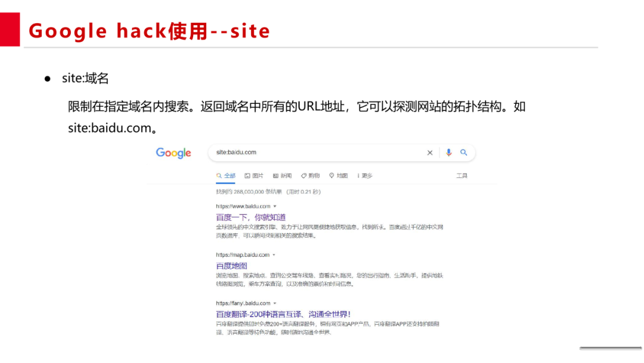
Task: Switch to the 图片 tab
Action: click(x=254, y=176)
